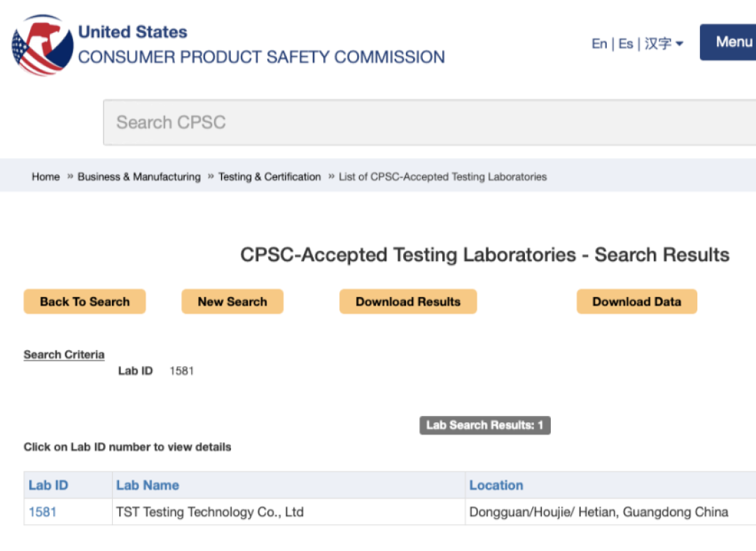
Task: Select the Chinese 汉字 language option
Action: 657,43
